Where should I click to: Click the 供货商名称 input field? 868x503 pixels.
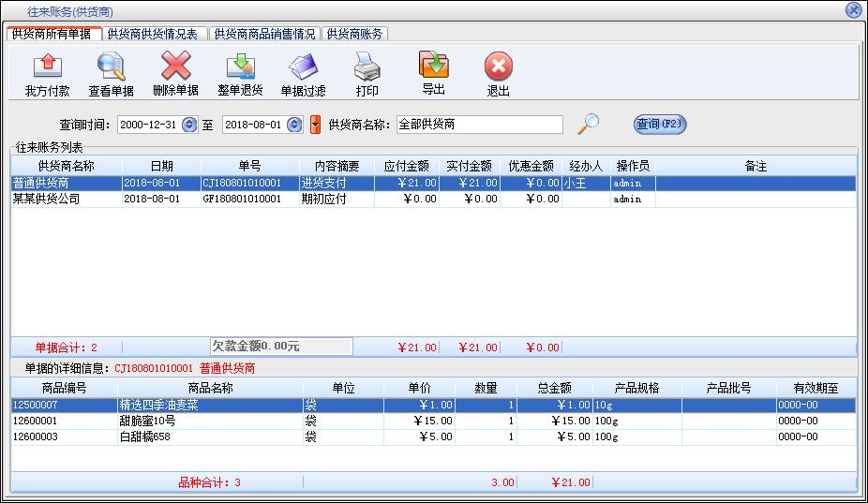(x=479, y=125)
